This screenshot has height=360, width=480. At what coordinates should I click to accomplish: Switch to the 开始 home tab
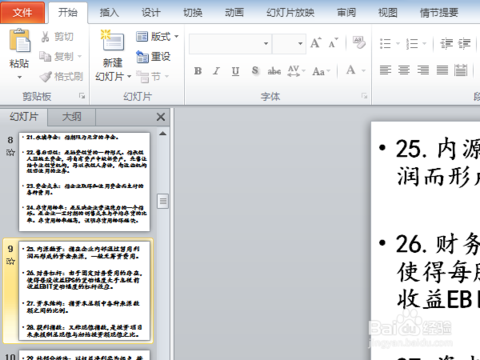click(68, 12)
